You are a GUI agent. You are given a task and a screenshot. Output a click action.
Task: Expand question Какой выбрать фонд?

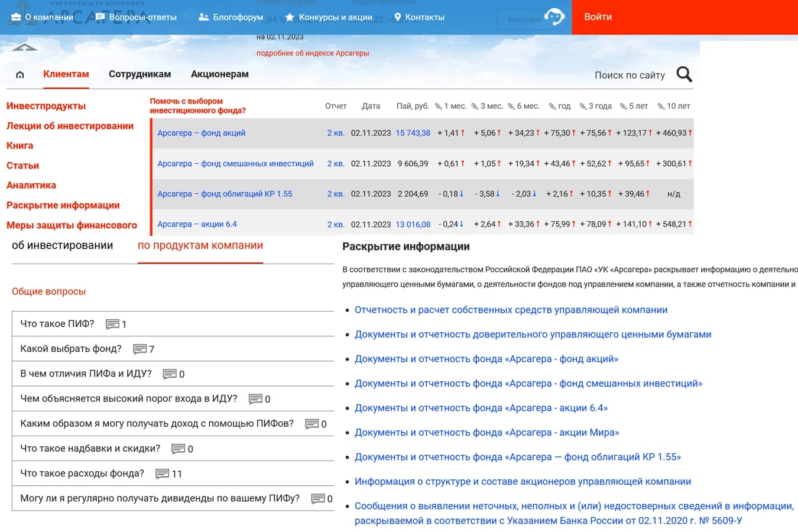(x=71, y=349)
